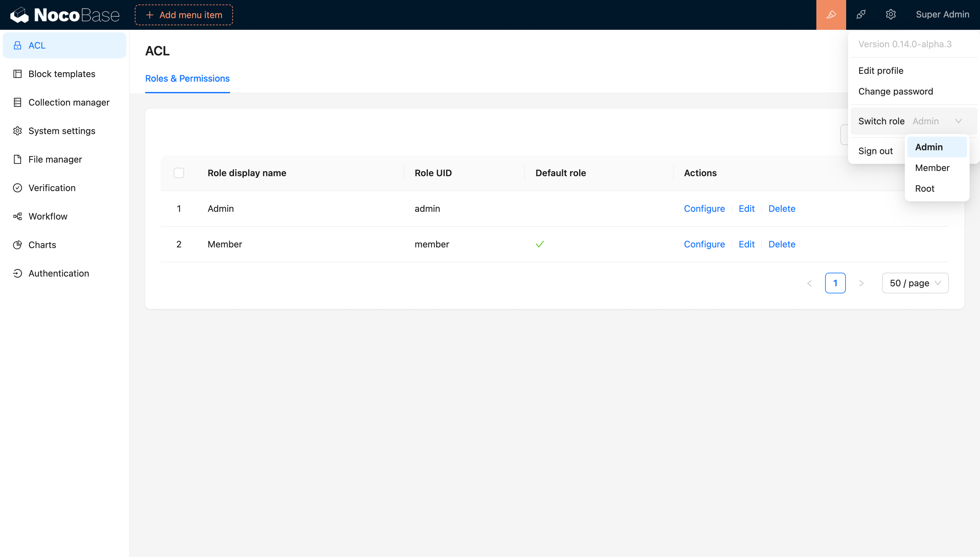The width and height of the screenshot is (980, 557).
Task: Click the NocoBase logo
Action: 65,15
